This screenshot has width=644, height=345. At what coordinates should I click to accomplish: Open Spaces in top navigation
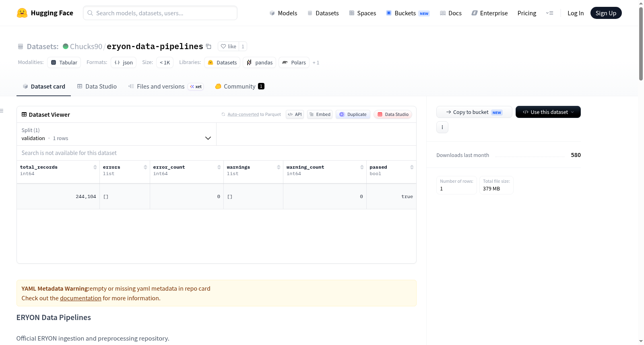click(363, 13)
